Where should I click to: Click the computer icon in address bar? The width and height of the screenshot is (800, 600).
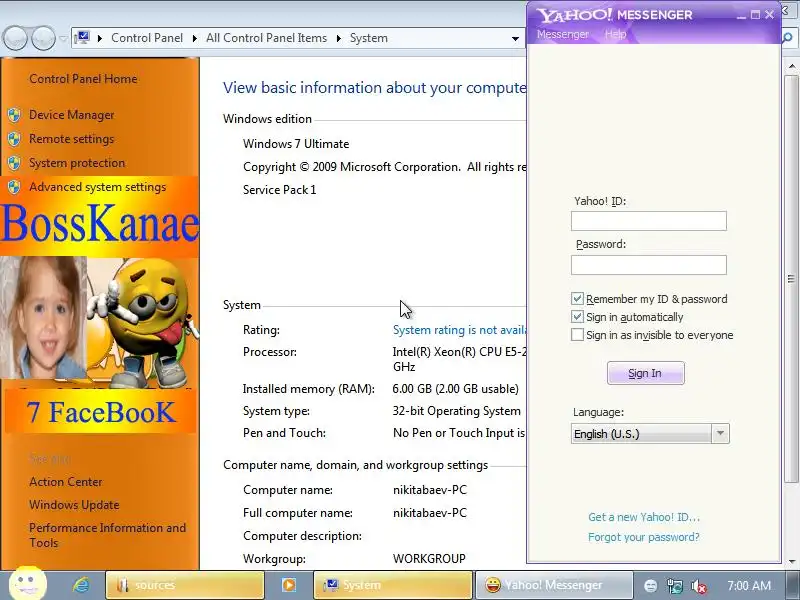(82, 38)
